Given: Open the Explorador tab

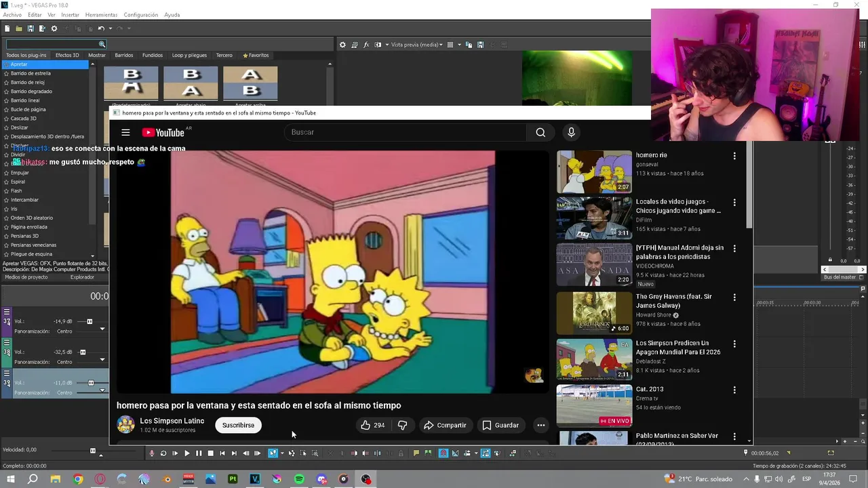Looking at the screenshot, I should (82, 277).
